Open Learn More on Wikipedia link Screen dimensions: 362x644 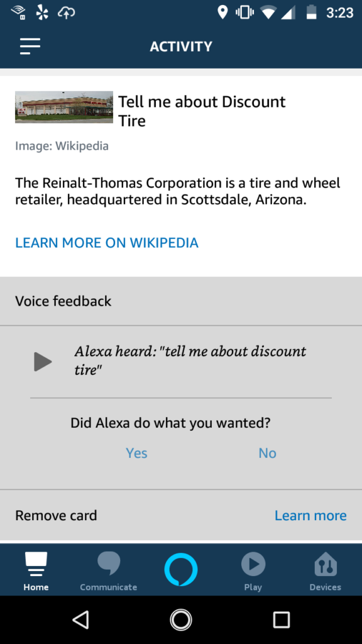pos(107,243)
